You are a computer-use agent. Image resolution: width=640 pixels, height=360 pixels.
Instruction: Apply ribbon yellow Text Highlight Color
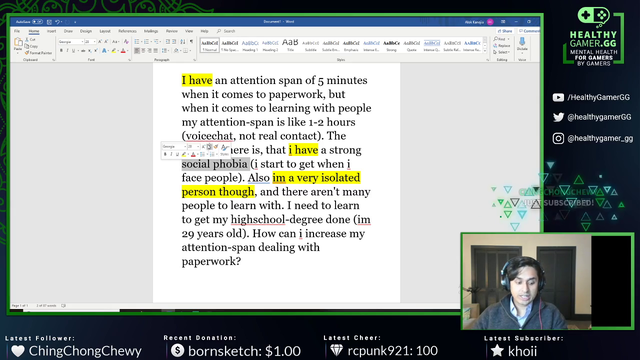pos(114,51)
